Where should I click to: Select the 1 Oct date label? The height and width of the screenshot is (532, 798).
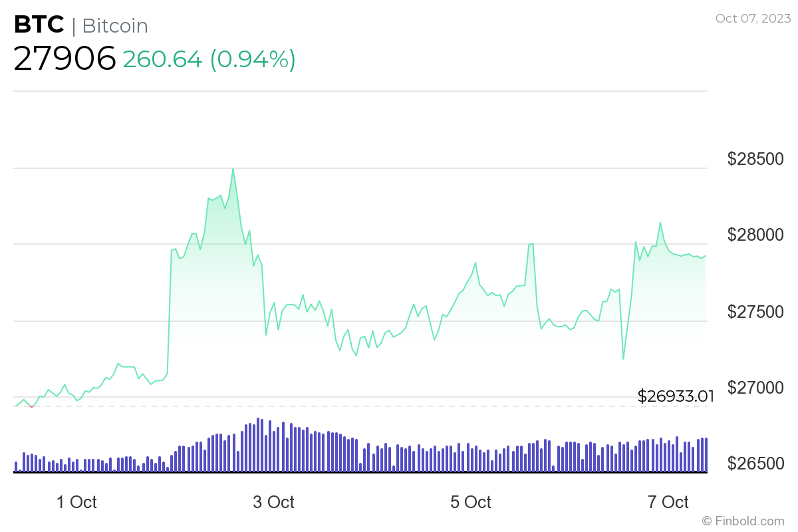(76, 503)
